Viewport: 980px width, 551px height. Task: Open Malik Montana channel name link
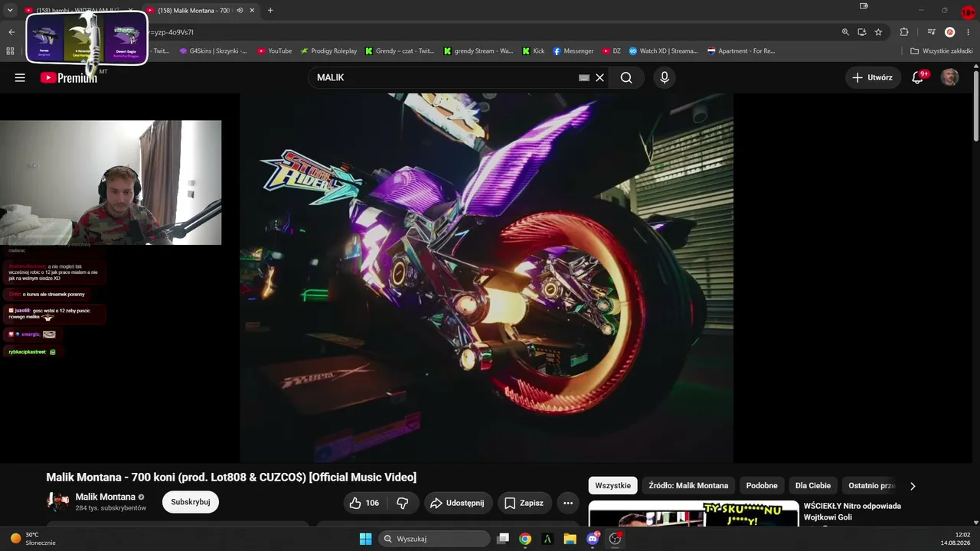105,497
